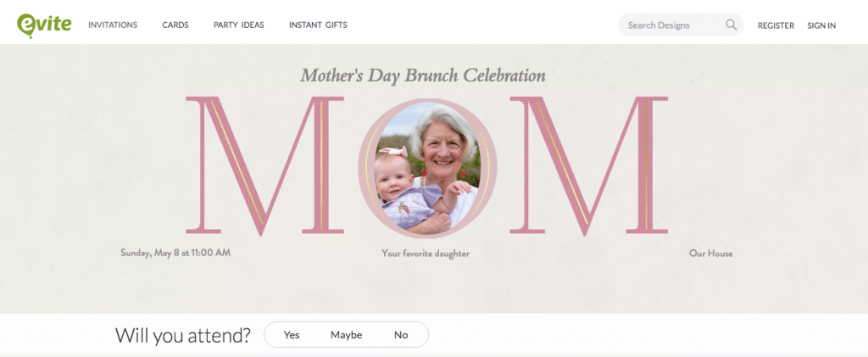The height and width of the screenshot is (357, 868).
Task: Click the Will you attend? heading
Action: click(x=183, y=335)
